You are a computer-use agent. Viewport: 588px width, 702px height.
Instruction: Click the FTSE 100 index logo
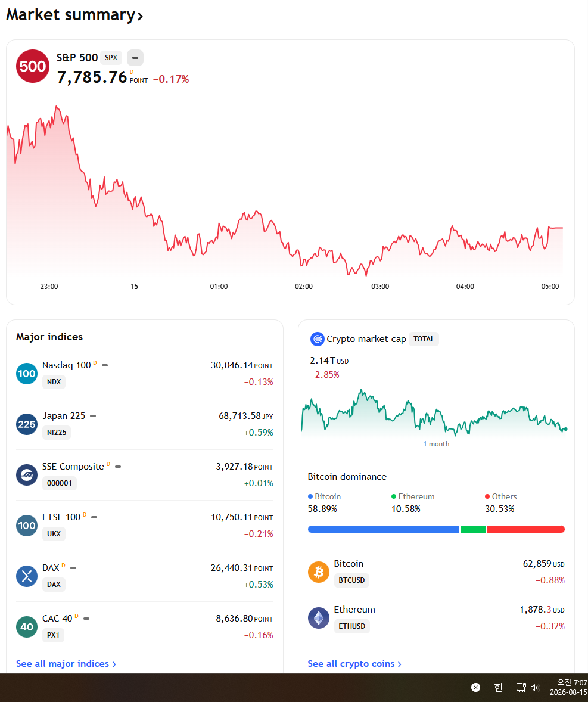pos(27,525)
